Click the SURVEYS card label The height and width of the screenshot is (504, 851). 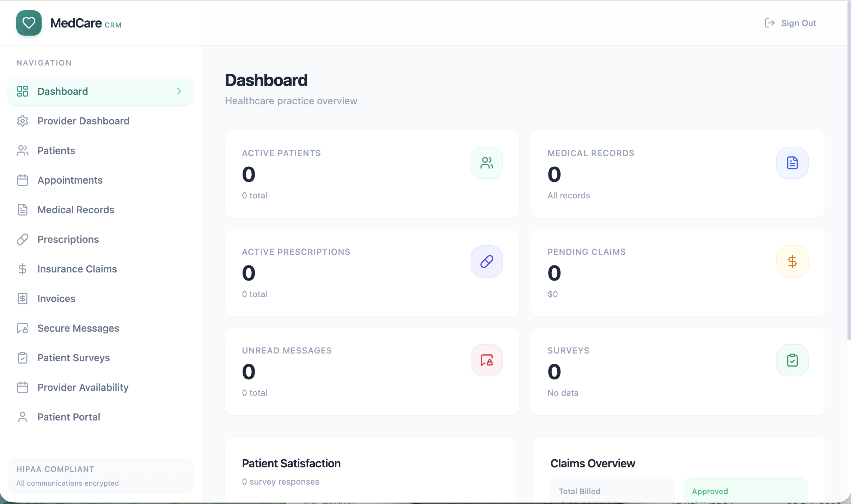[568, 350]
